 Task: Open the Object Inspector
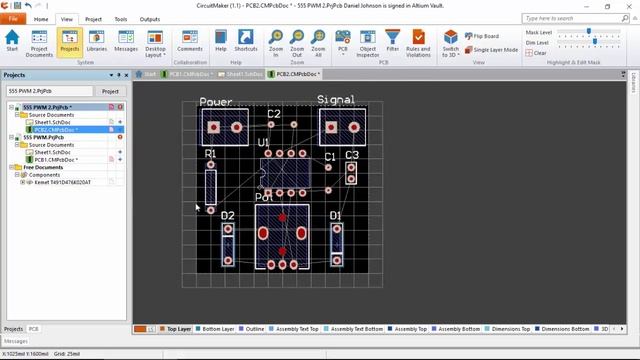(367, 43)
